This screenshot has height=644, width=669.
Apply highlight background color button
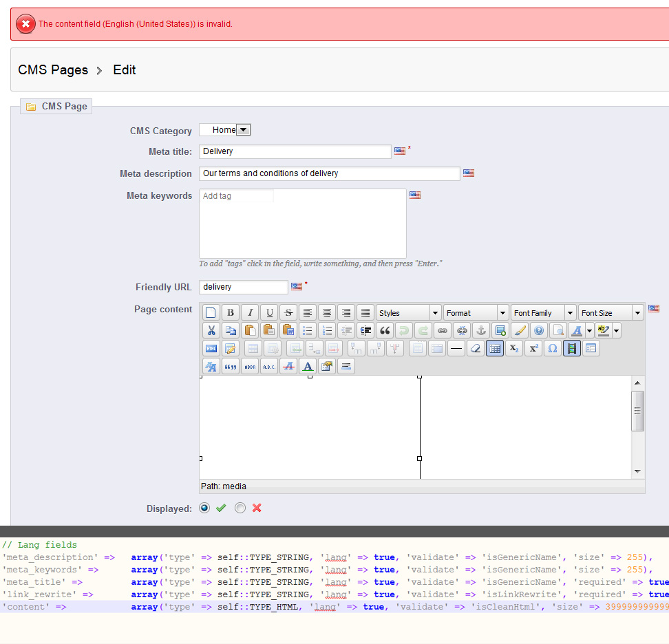[604, 330]
